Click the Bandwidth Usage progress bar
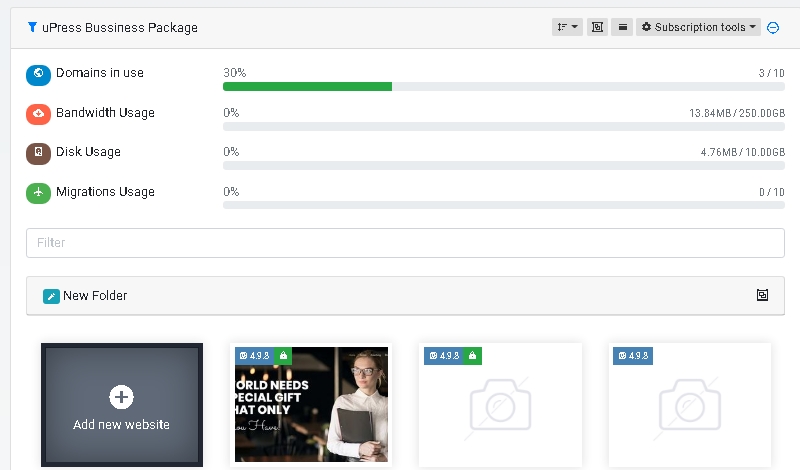The width and height of the screenshot is (800, 470). click(x=504, y=127)
